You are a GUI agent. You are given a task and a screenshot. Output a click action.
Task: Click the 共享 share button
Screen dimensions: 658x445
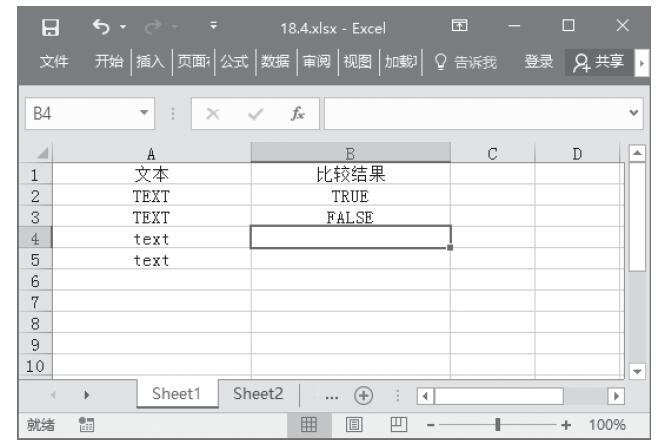[x=602, y=63]
